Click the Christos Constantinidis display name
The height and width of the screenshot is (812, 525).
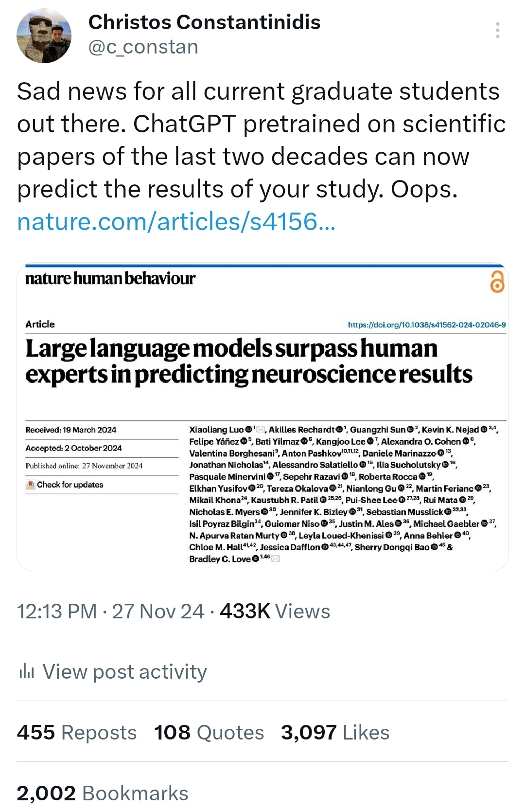click(x=204, y=22)
